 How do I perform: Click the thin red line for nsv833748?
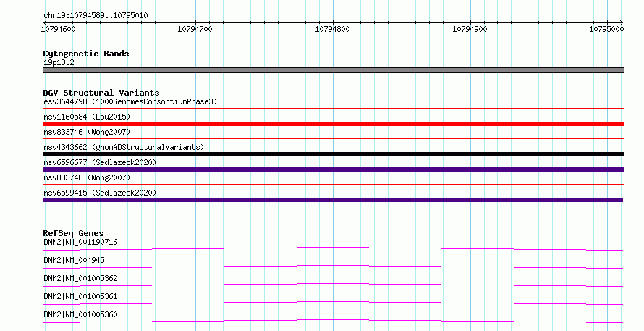(x=333, y=185)
